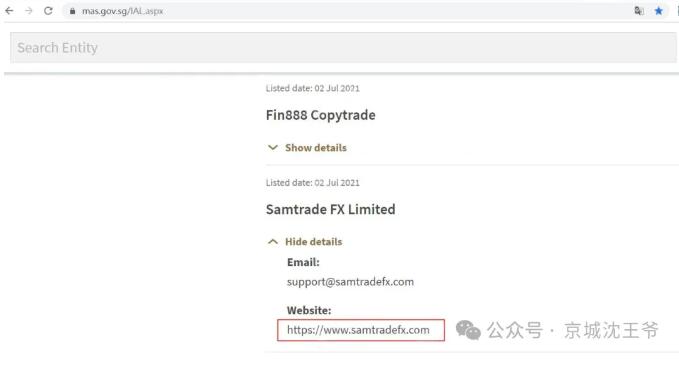Focus the Search Entity field

343,48
